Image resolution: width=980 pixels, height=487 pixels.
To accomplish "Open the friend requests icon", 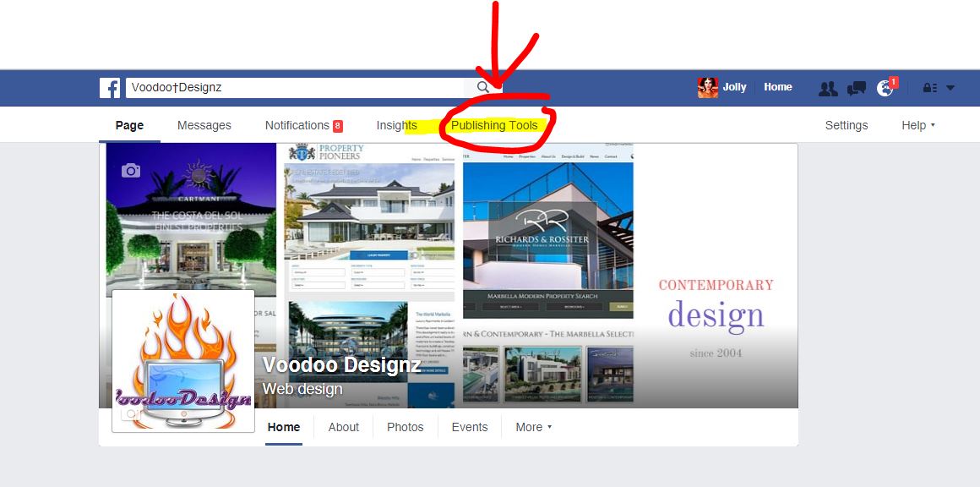I will 828,88.
